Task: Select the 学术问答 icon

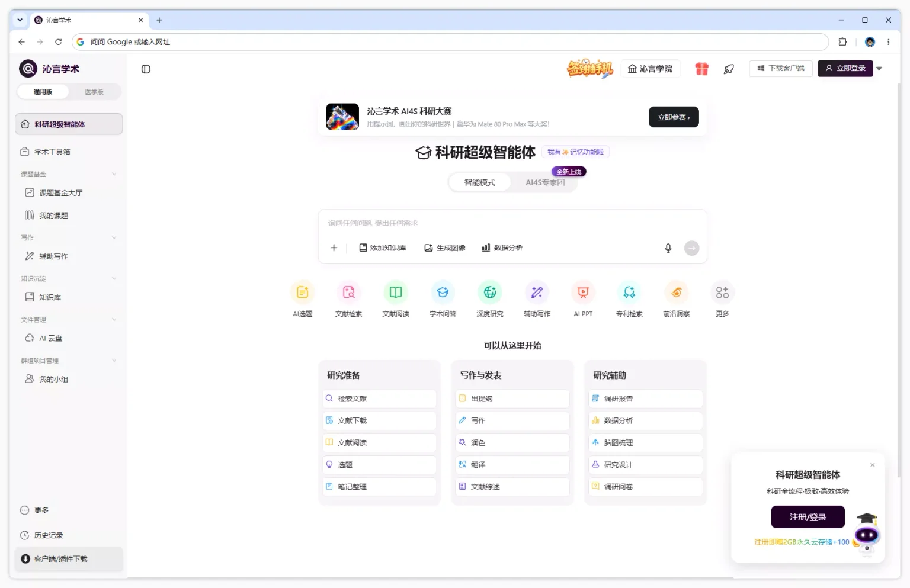Action: 443,293
